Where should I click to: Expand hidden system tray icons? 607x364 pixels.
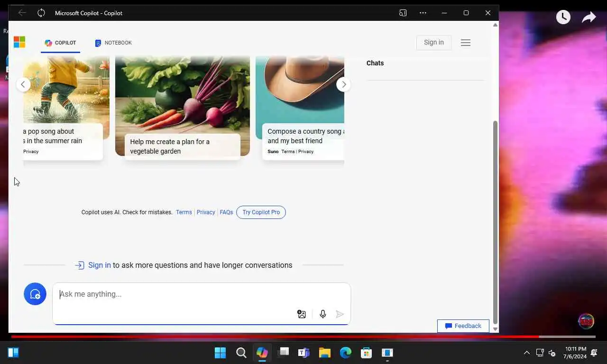click(x=526, y=353)
